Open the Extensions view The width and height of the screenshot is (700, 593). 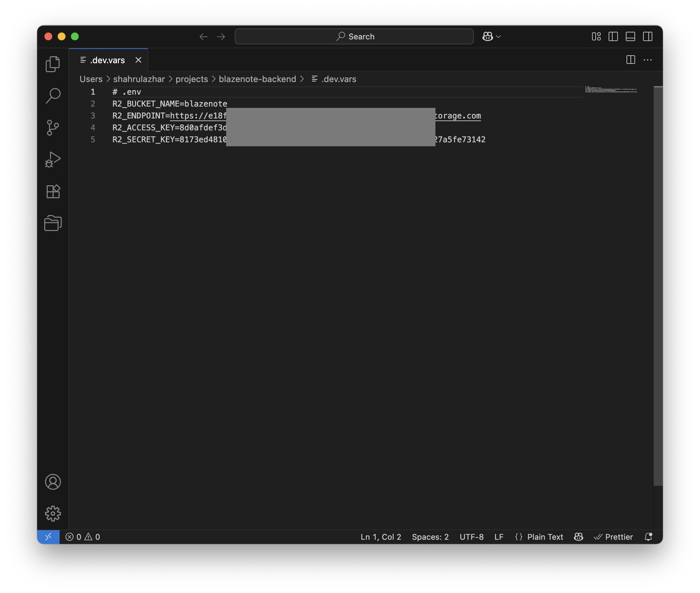tap(53, 192)
